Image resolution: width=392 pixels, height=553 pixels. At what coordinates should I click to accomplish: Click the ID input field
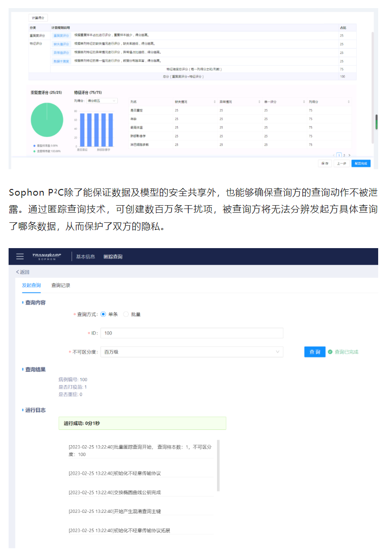tap(192, 333)
